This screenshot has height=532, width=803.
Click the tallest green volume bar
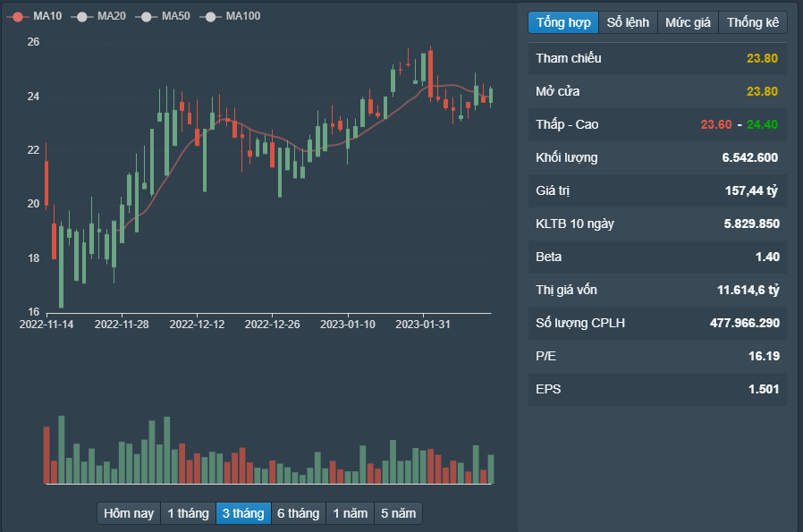[62, 450]
